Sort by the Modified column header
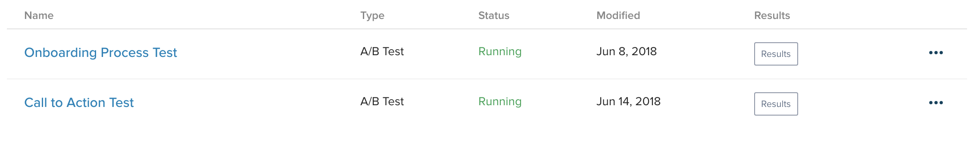980x163 pixels. click(618, 16)
